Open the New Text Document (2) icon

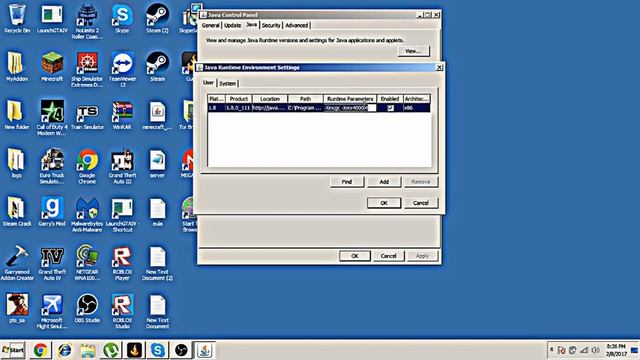coord(158,262)
